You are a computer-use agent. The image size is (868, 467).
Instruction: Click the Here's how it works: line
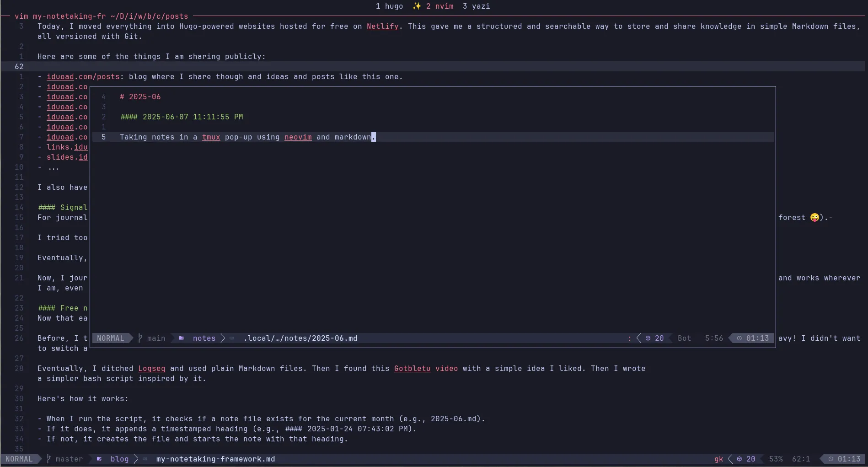(x=83, y=398)
